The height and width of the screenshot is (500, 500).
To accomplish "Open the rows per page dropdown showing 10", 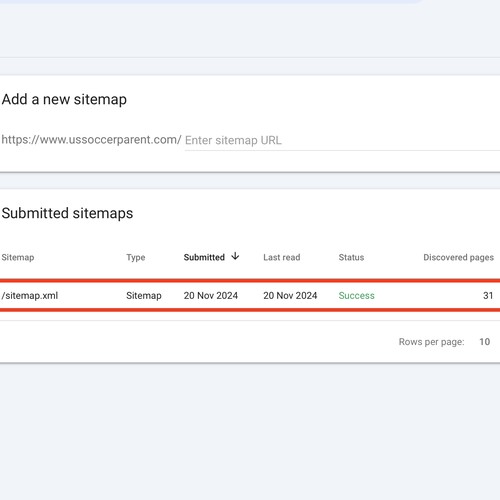I will [485, 342].
